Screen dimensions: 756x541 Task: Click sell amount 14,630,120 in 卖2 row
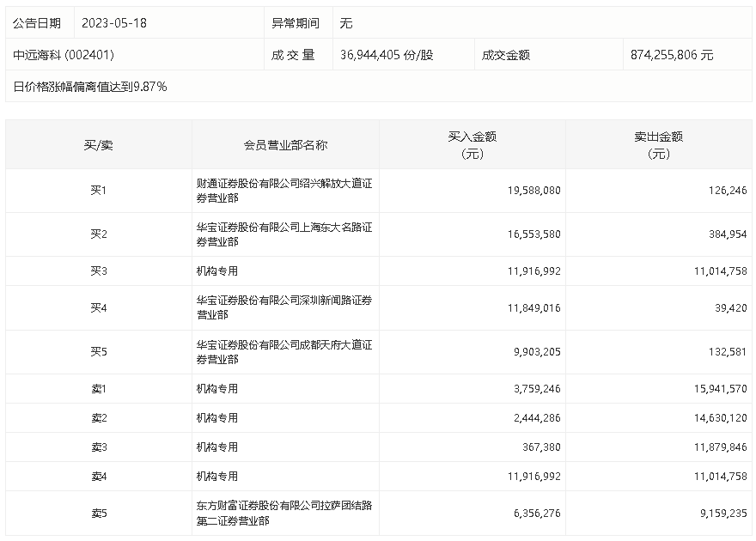pos(720,418)
